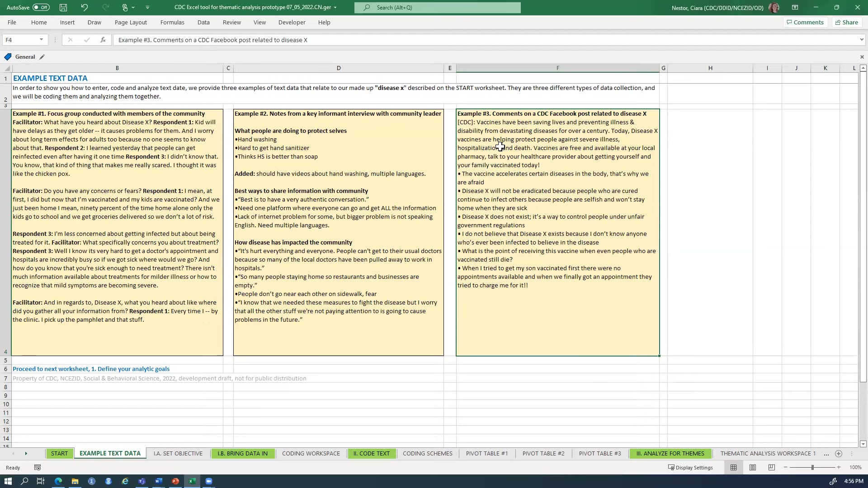Open Page Layout view in the status bar
The image size is (868, 488).
tap(753, 467)
